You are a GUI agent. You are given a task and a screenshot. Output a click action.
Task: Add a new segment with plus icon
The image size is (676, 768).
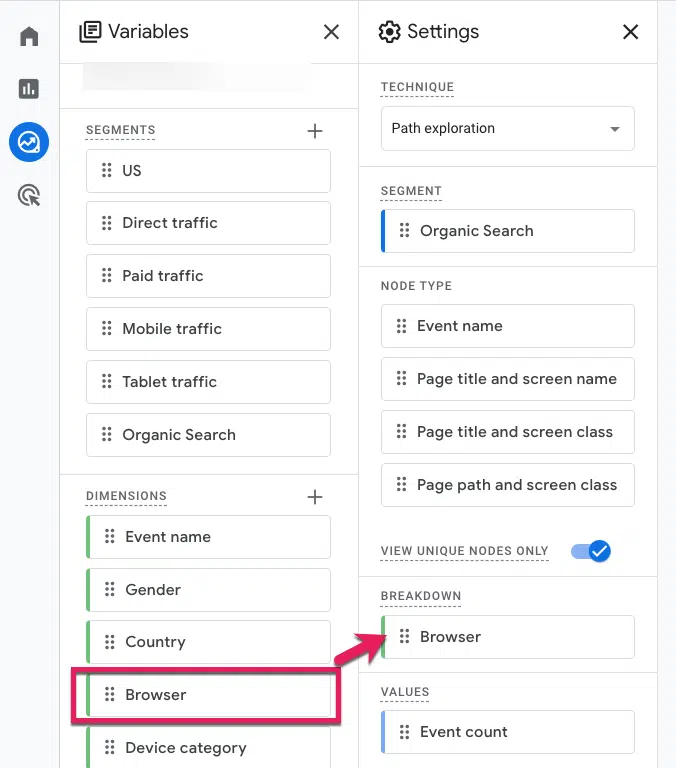[x=315, y=131]
